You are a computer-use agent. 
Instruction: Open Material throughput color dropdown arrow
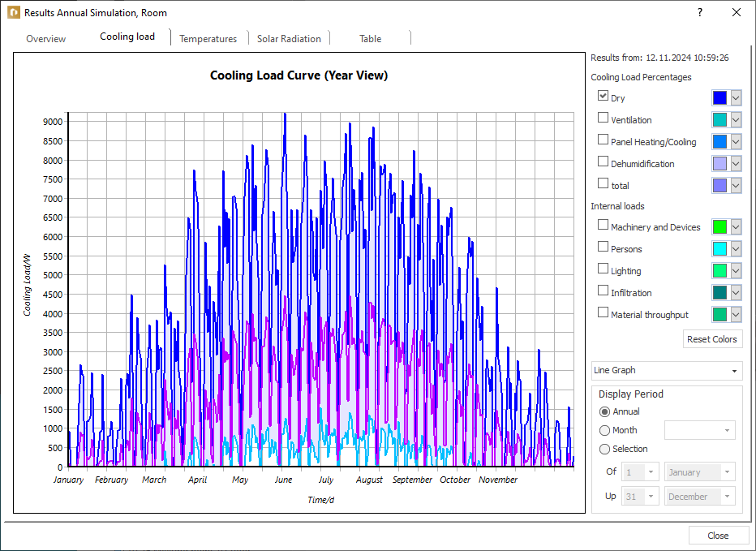click(736, 314)
